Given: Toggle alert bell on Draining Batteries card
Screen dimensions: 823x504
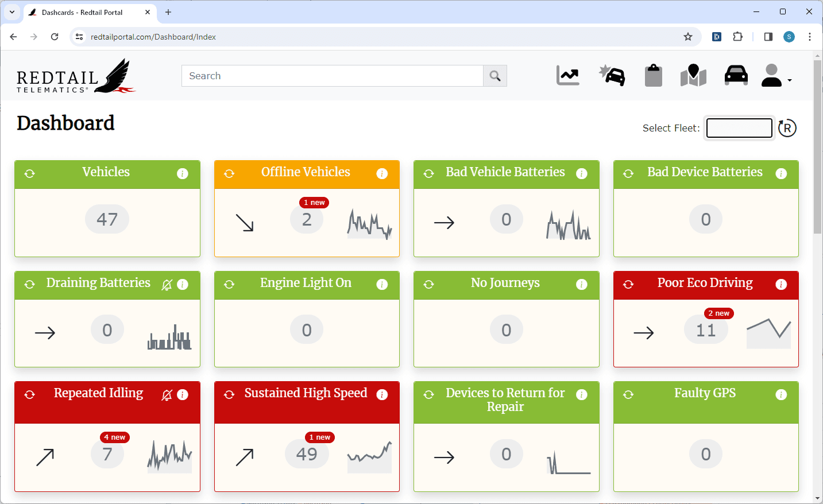Looking at the screenshot, I should coord(167,285).
